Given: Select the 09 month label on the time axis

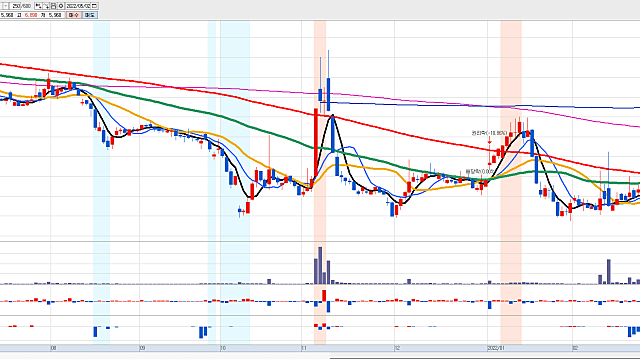Looking at the screenshot, I should tap(142, 348).
